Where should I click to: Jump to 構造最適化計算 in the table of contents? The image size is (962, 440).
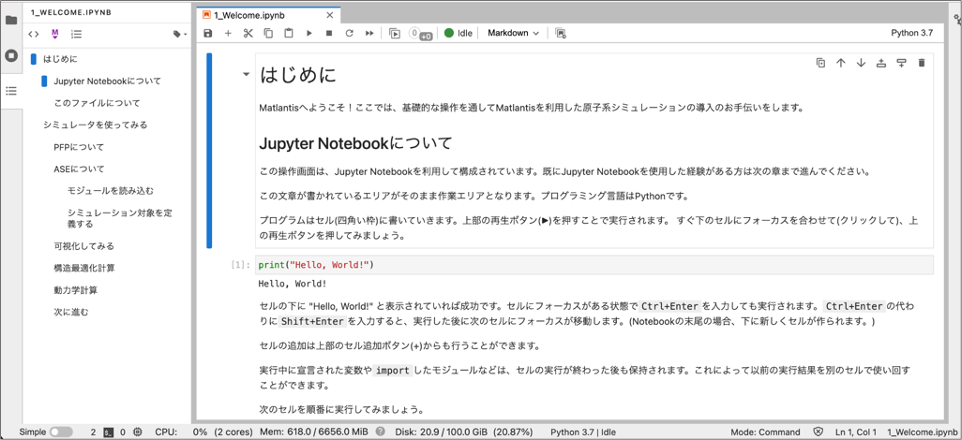(x=84, y=268)
